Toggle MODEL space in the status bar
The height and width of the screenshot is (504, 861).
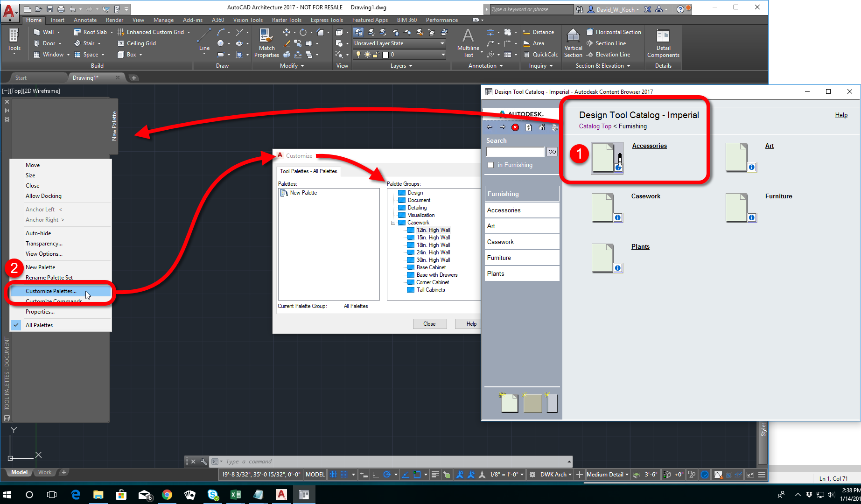[x=315, y=475]
